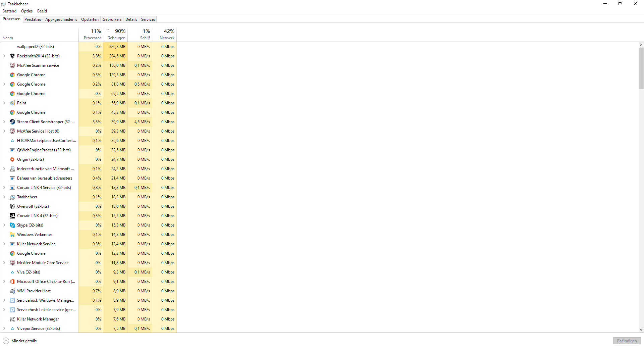Click the Steam Client Bootstrapper icon

coord(12,122)
